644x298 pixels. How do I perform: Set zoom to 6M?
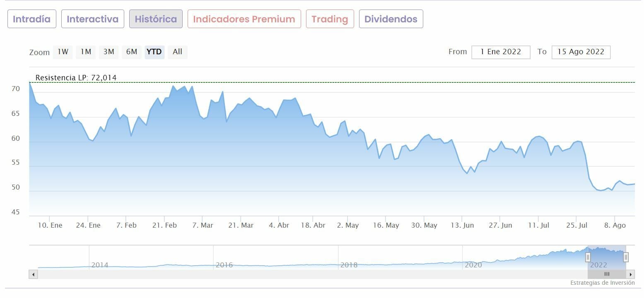pos(132,52)
